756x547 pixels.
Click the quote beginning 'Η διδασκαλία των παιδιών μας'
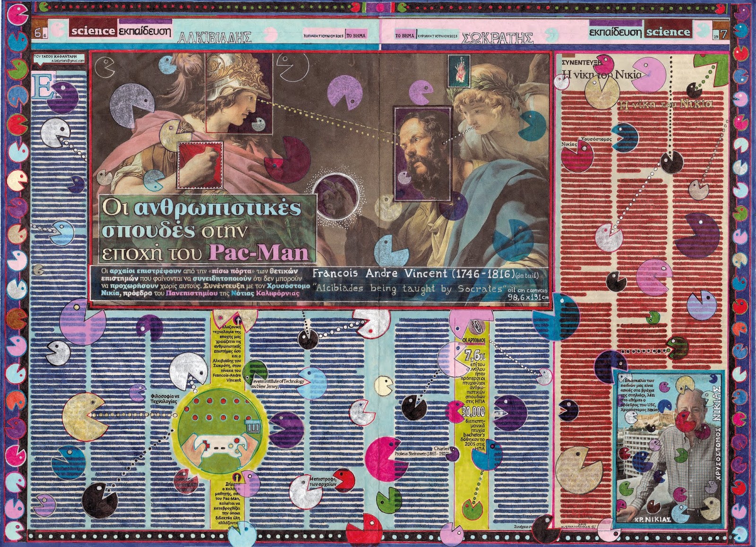click(x=640, y=395)
